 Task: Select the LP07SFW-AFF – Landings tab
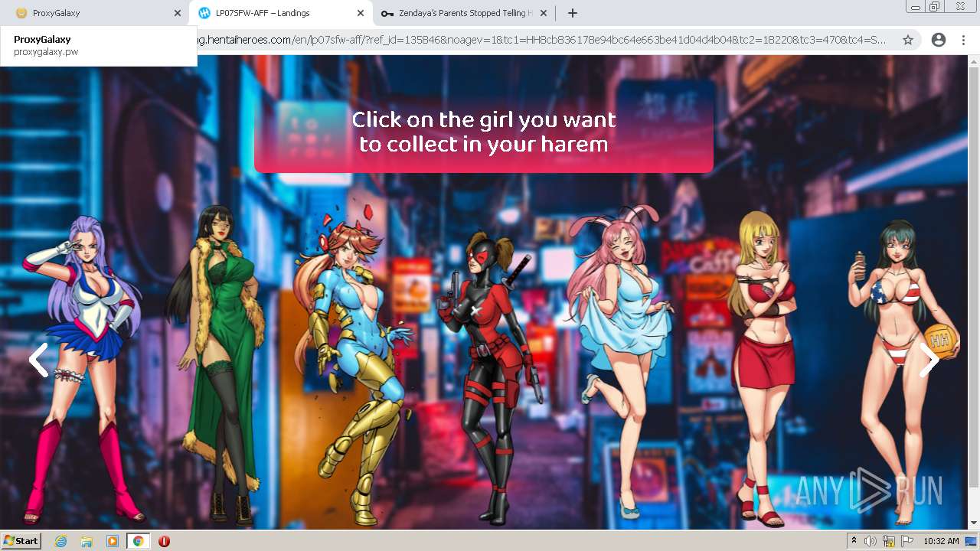coord(279,13)
